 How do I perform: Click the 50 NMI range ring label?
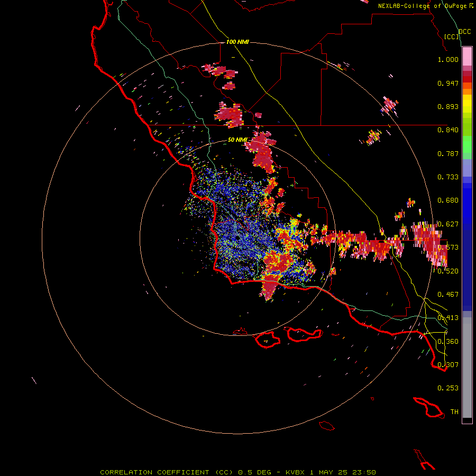click(237, 140)
